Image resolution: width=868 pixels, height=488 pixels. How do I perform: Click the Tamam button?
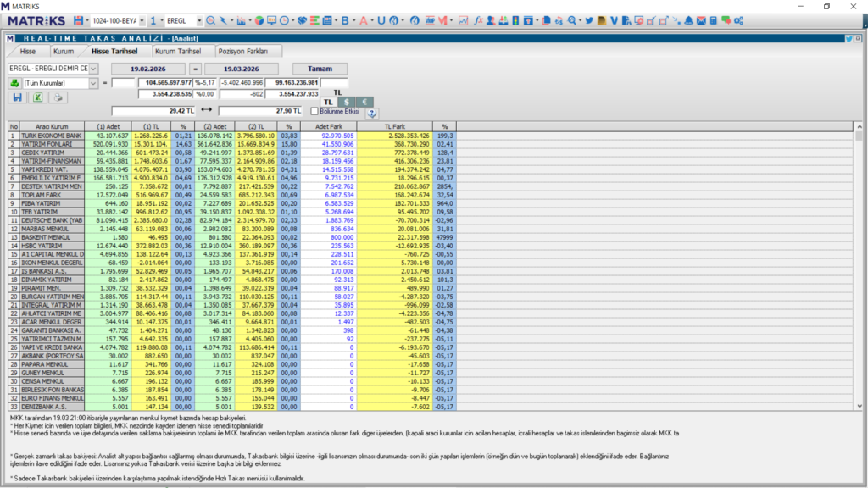click(320, 69)
